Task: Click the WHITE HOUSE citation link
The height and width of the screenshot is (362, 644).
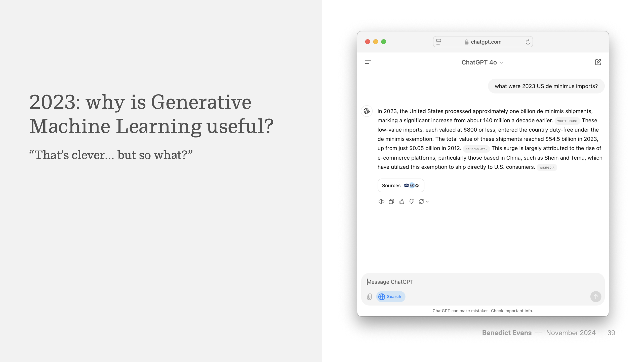Action: coord(567,121)
